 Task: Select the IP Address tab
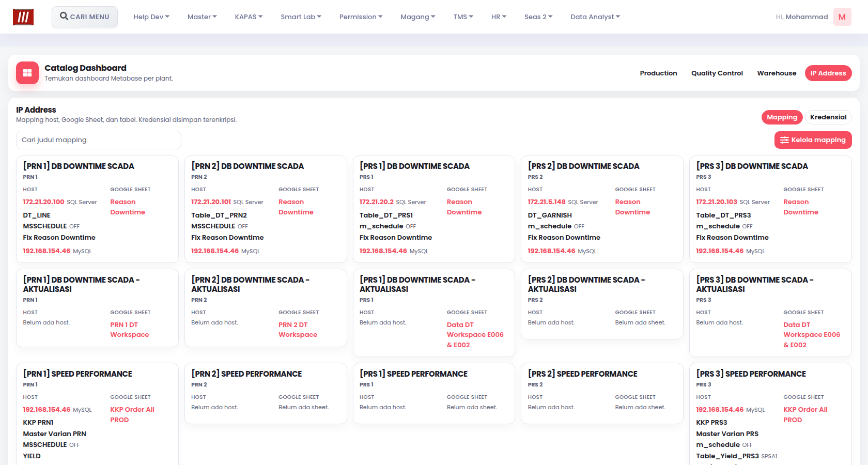point(828,73)
